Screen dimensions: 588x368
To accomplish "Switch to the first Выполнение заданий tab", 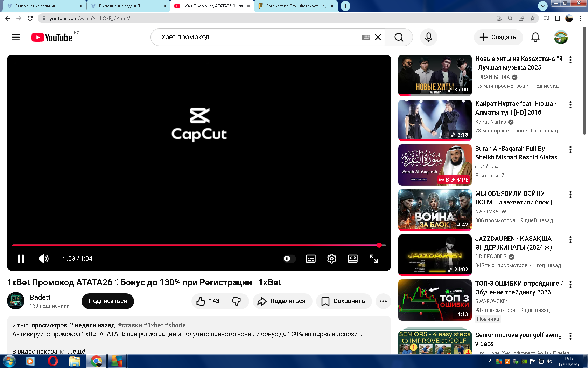I will [x=44, y=6].
